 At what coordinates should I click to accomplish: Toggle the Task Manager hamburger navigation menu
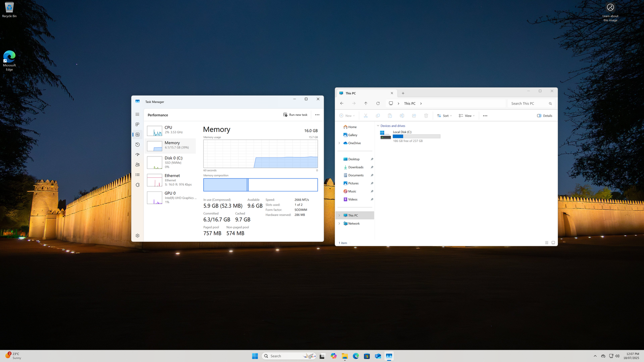coord(137,114)
